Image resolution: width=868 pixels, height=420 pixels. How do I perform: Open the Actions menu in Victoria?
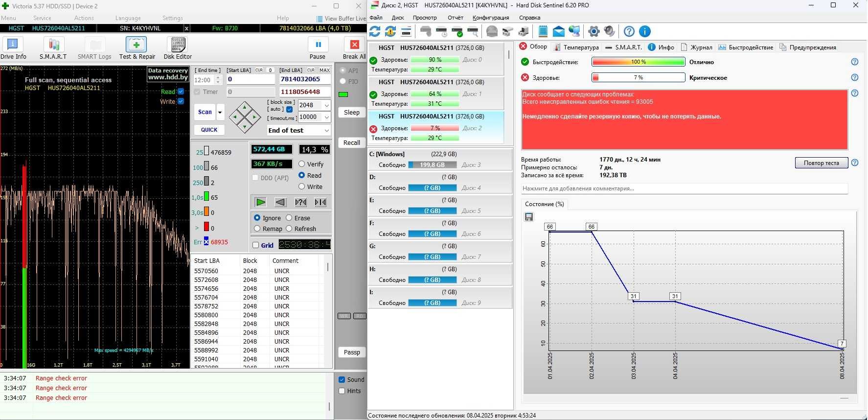[x=84, y=18]
